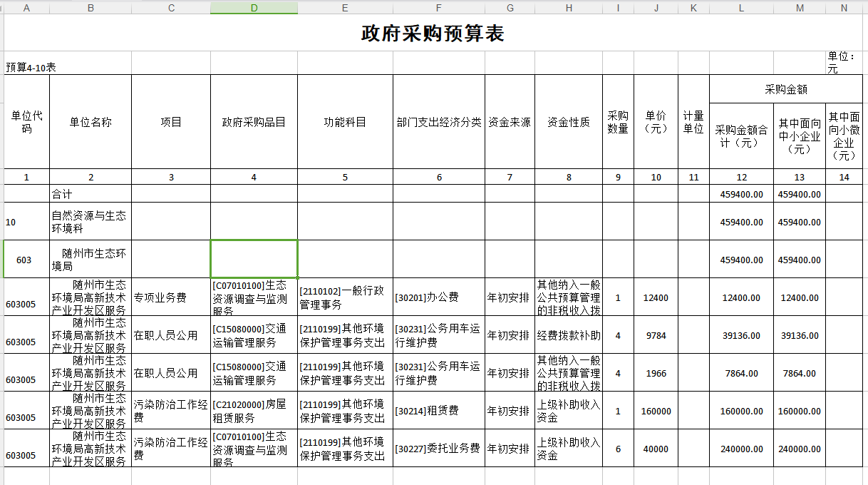Viewport: 868px width, 485px height.
Task: Click the unit price 160000 cell
Action: tap(656, 411)
